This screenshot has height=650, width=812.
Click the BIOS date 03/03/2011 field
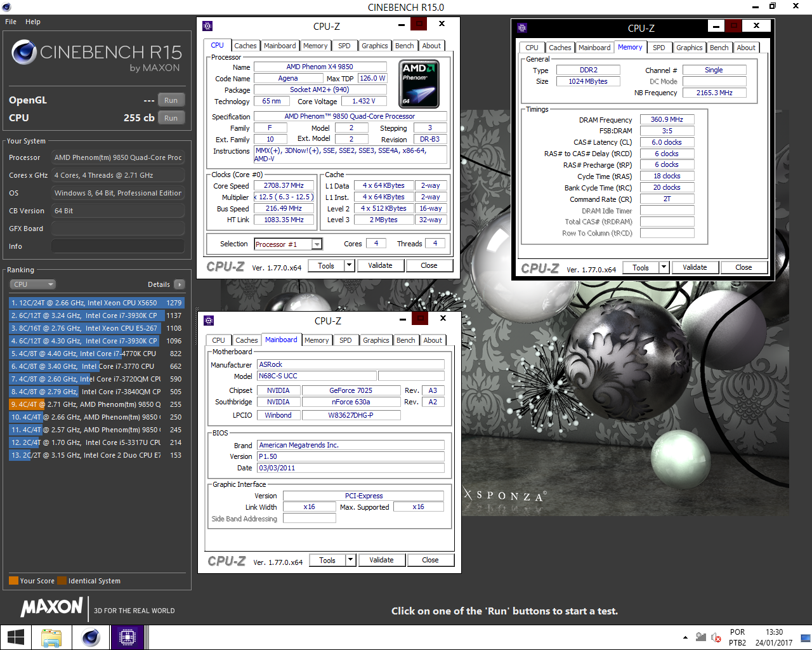tap(351, 468)
